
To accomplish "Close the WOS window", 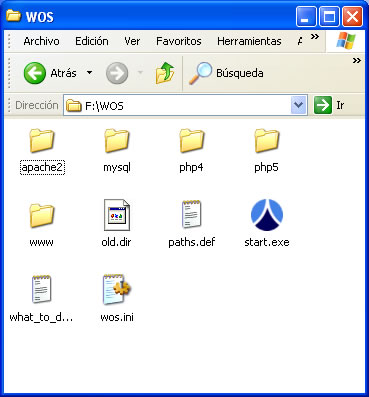I will click(352, 17).
